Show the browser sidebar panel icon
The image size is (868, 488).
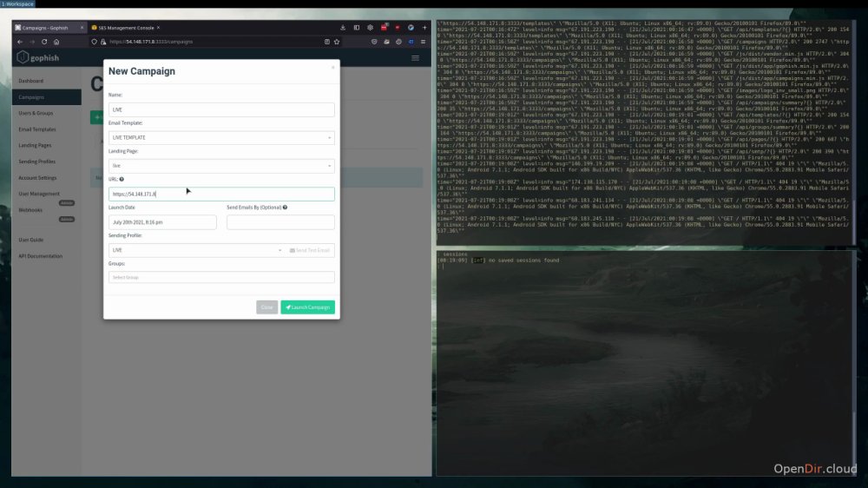point(357,27)
